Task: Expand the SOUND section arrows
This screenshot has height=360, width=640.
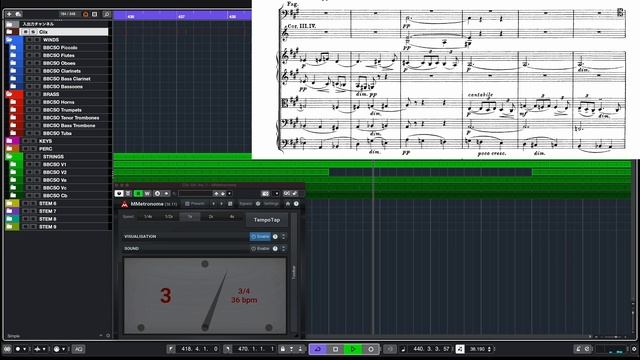Action: click(284, 248)
